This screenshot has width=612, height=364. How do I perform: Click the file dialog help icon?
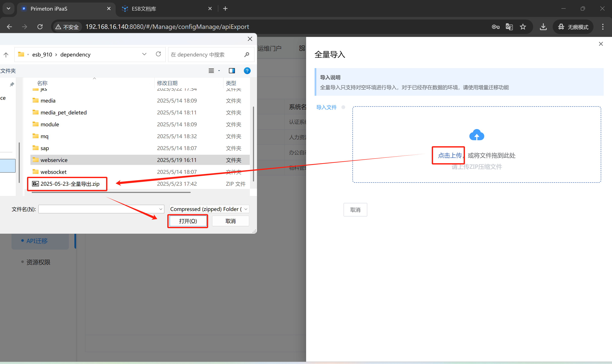247,71
